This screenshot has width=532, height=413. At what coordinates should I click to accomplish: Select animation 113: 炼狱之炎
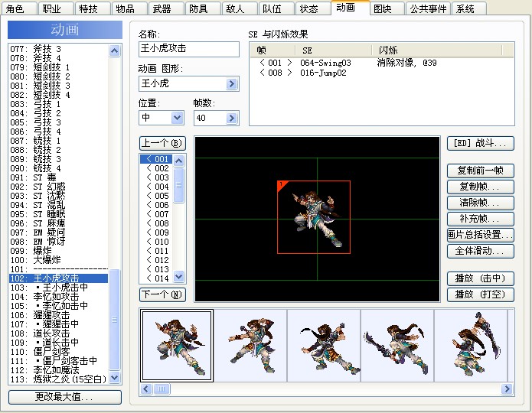coord(58,379)
